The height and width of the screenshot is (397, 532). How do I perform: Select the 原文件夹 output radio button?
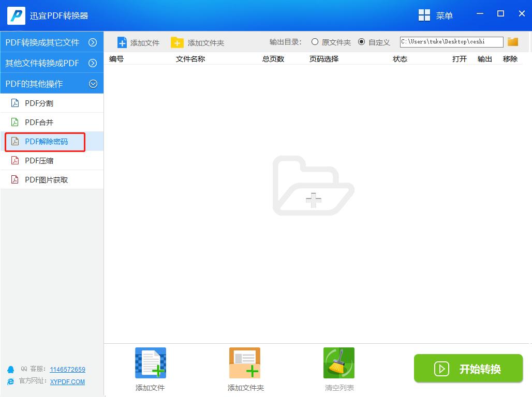point(314,42)
